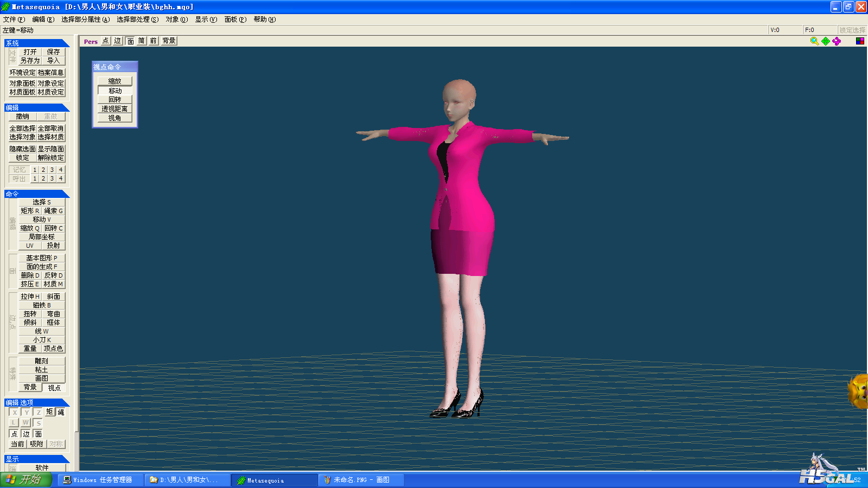Click the magnifier zoom view icon

[814, 41]
